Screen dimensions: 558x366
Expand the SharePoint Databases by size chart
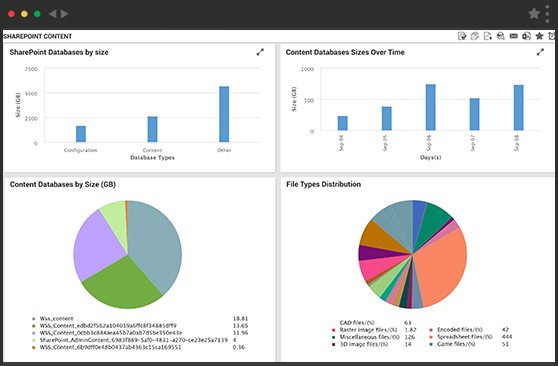(260, 52)
